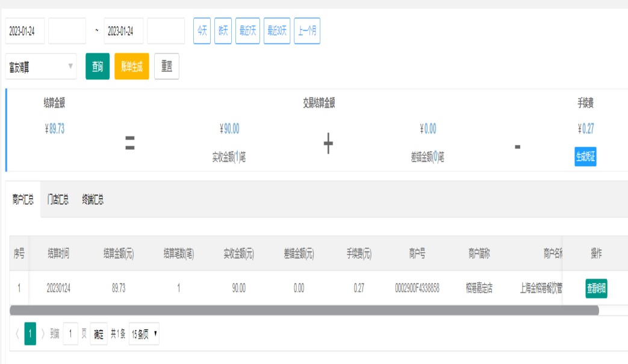The image size is (628, 364).
Task: Click the 今天 quick date button
Action: click(x=202, y=31)
